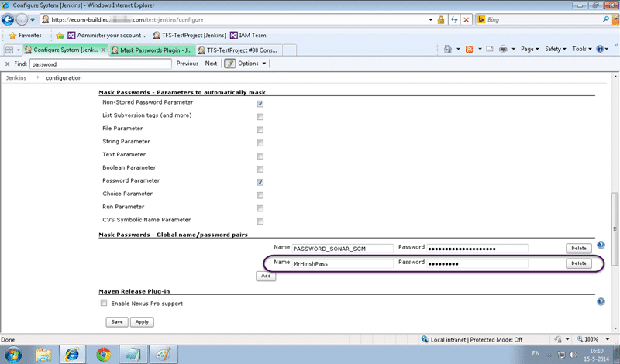Viewport: 620px width, 364px height.
Task: Switch to Internet Explorer in the taskbar
Action: click(71, 355)
